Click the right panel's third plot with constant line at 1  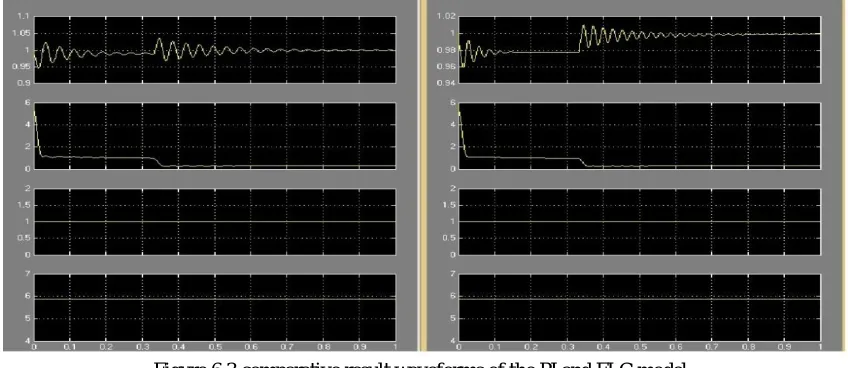639,221
